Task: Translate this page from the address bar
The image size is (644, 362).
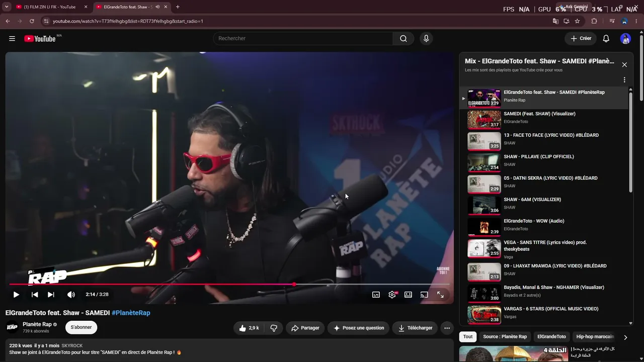Action: click(x=555, y=21)
